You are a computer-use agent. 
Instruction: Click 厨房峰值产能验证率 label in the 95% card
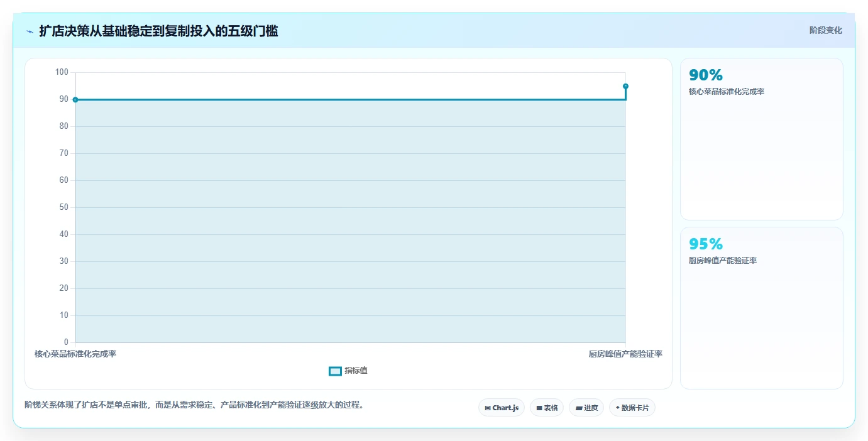point(722,261)
